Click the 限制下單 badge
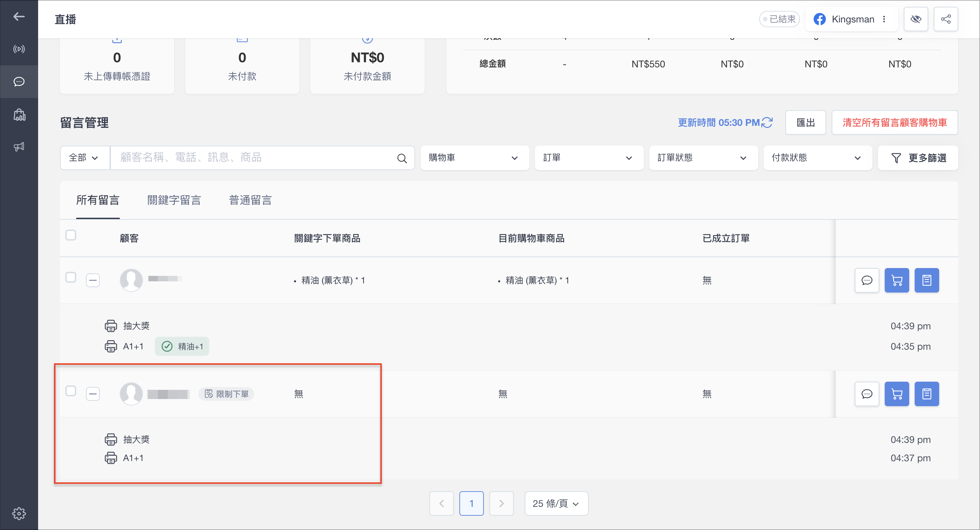This screenshot has height=530, width=980. pyautogui.click(x=226, y=394)
